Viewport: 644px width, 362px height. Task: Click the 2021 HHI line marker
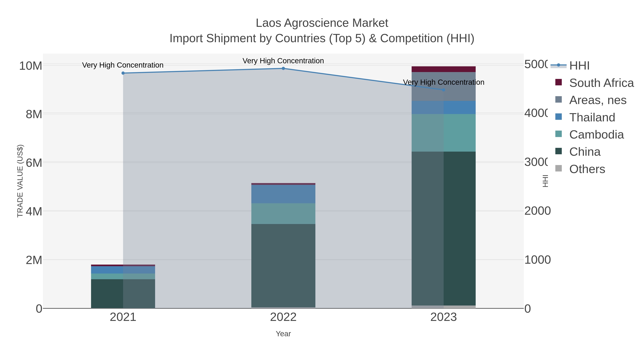click(123, 73)
